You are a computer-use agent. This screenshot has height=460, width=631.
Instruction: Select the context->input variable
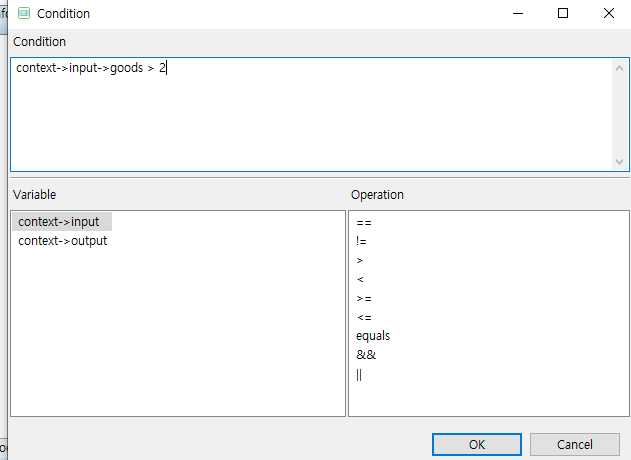pos(59,222)
